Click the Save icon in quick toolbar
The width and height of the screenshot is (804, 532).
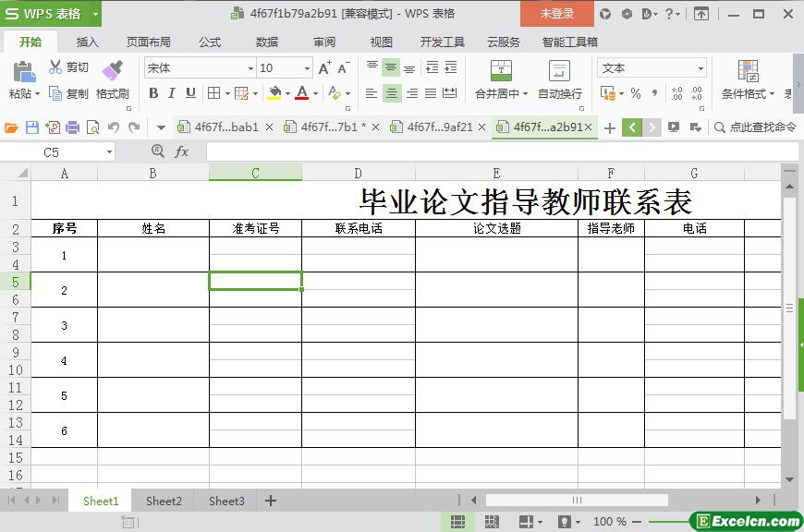tap(32, 127)
